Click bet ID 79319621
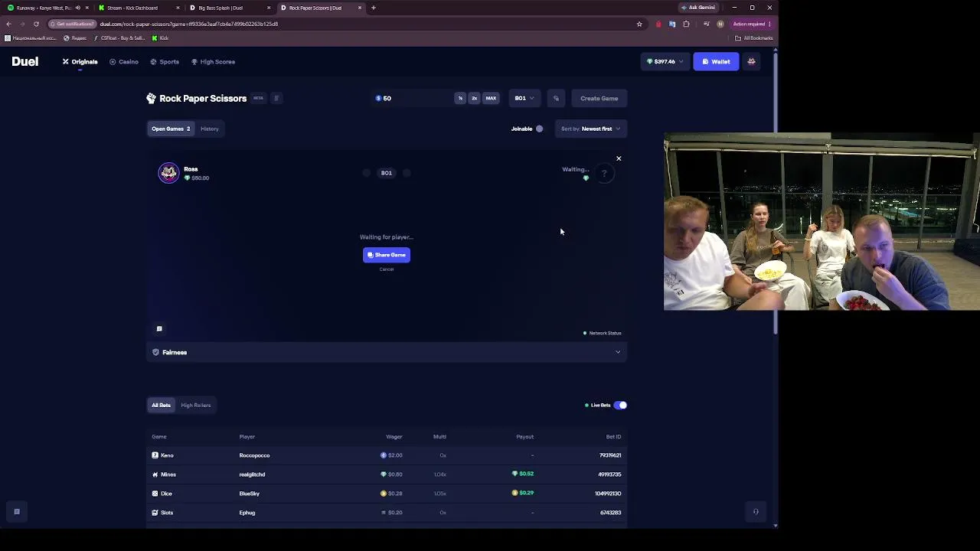The width and height of the screenshot is (980, 551). (610, 455)
